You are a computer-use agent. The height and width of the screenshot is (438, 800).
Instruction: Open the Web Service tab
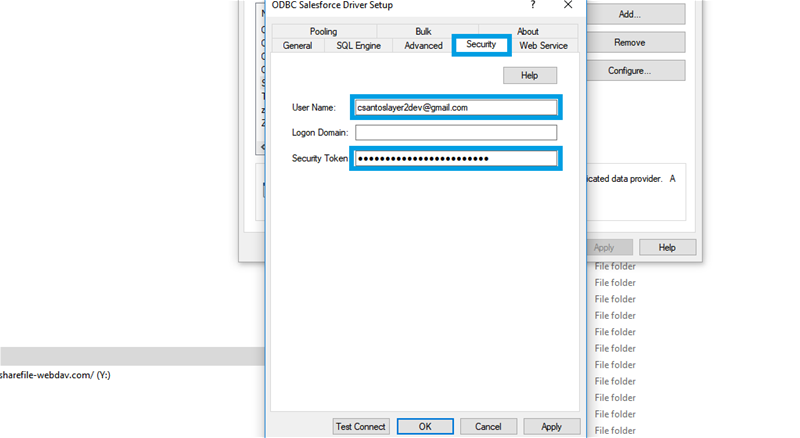click(x=543, y=46)
